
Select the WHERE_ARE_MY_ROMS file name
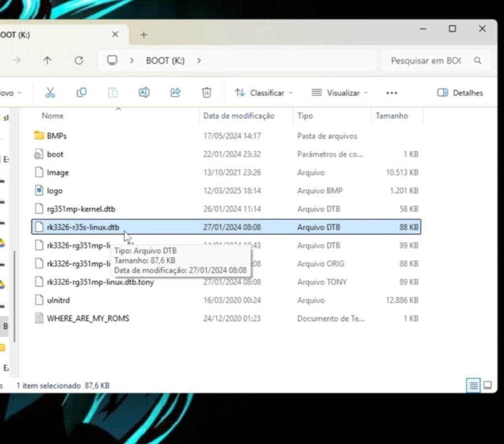88,318
